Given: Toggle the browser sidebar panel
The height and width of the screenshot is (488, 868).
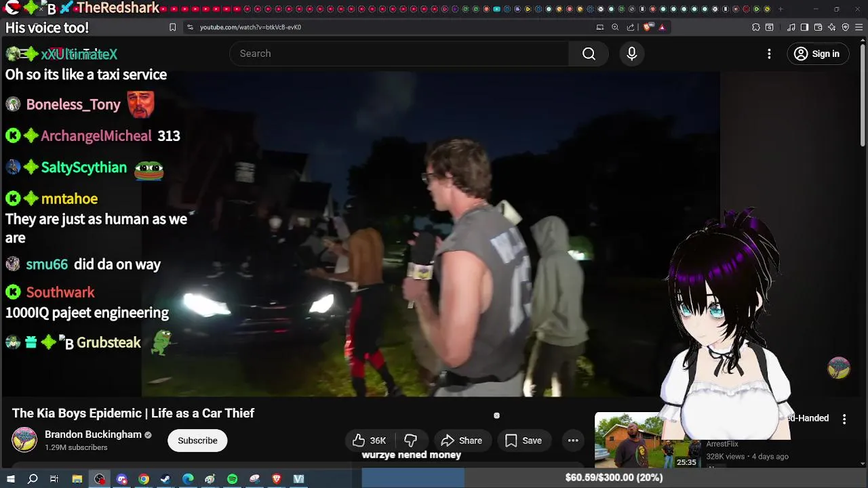Looking at the screenshot, I should (804, 27).
